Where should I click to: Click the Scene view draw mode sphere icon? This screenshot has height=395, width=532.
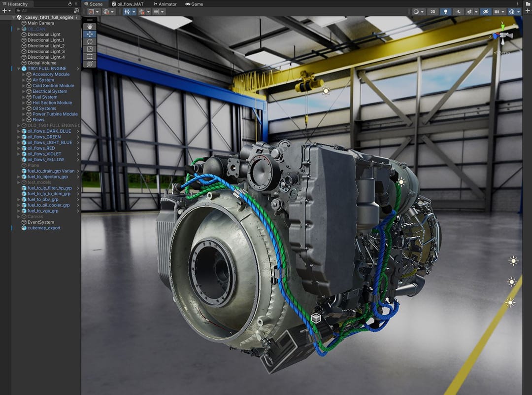[416, 11]
